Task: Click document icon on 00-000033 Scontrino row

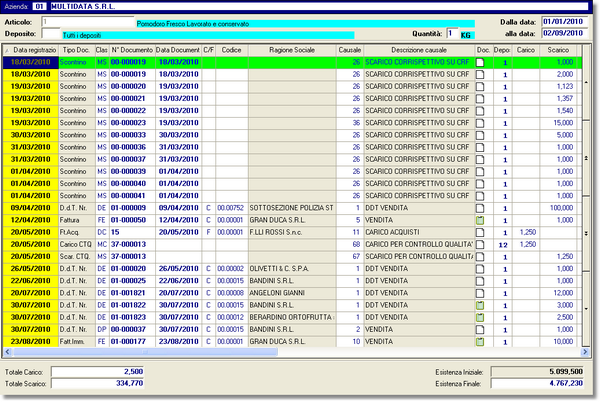Action: click(x=480, y=135)
